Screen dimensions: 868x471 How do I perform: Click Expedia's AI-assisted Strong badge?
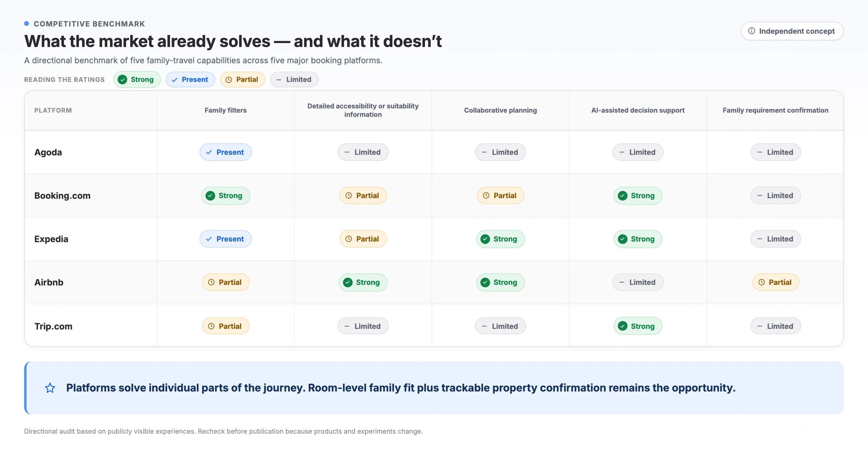point(638,239)
